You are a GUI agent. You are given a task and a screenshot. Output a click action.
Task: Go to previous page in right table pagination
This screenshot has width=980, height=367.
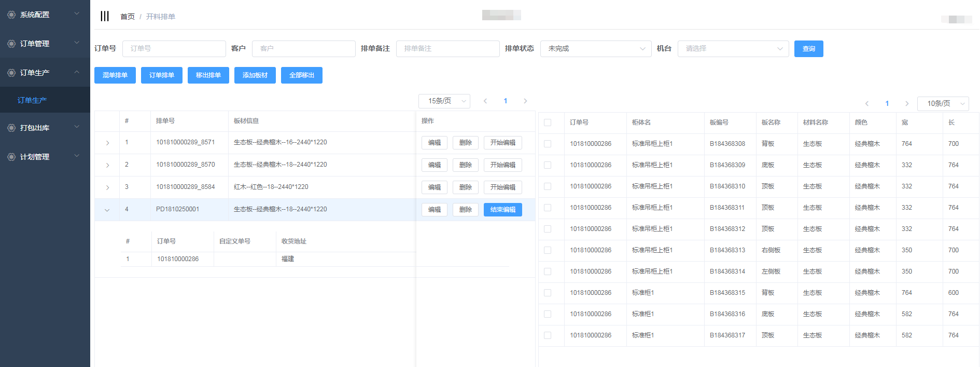click(867, 104)
